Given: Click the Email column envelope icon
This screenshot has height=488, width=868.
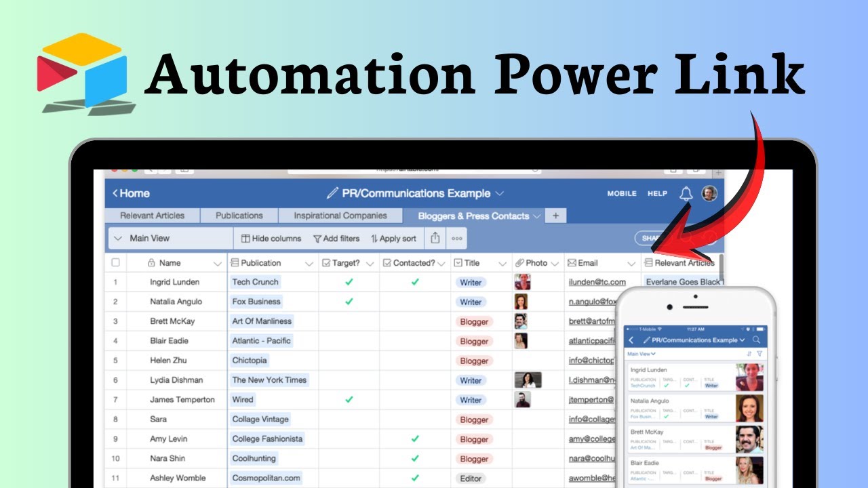Looking at the screenshot, I should tap(571, 263).
